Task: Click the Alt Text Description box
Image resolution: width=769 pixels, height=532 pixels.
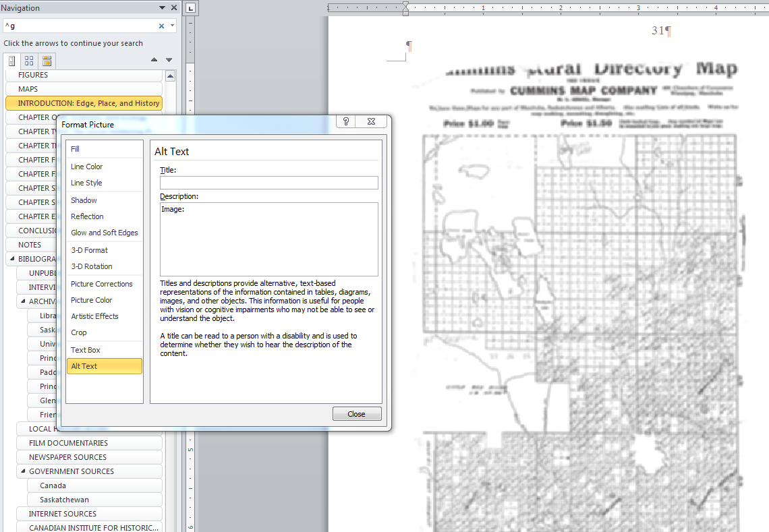Action: (268, 239)
